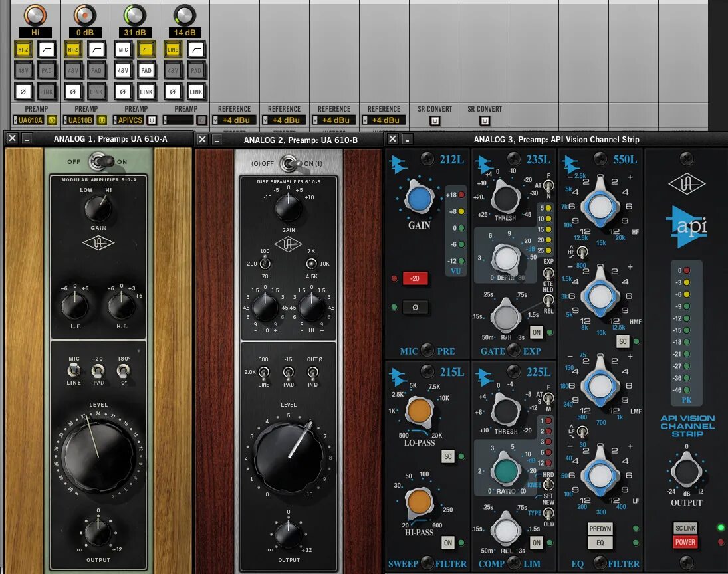Toggle active low-cut filter on third channel
728x574 pixels.
pos(146,50)
